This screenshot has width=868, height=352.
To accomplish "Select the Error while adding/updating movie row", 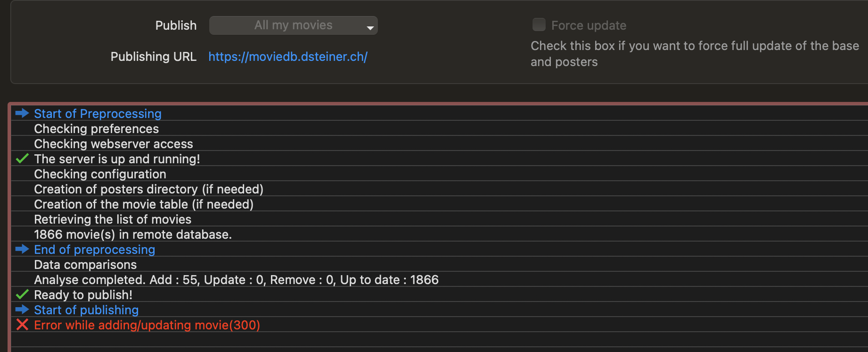I will coord(147,325).
